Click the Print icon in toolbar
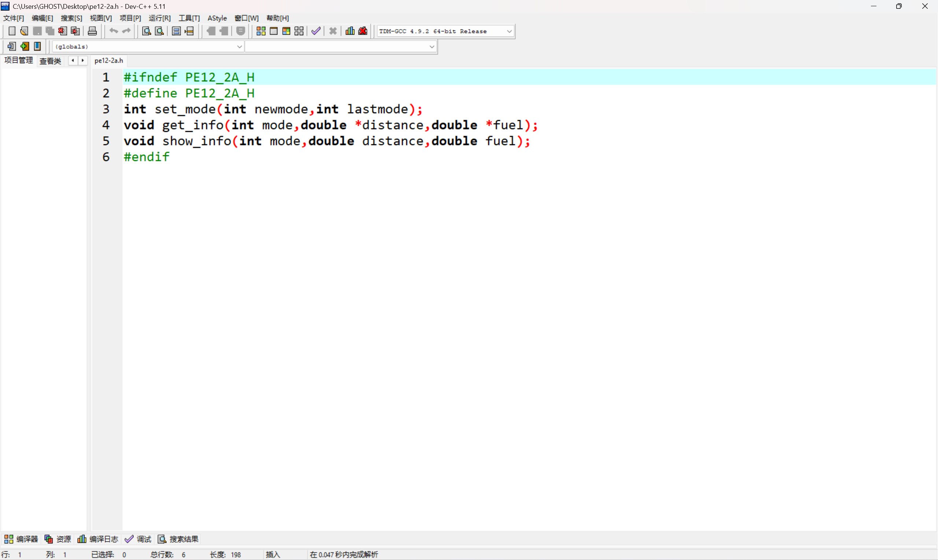Viewport: 938px width, 560px height. (92, 31)
